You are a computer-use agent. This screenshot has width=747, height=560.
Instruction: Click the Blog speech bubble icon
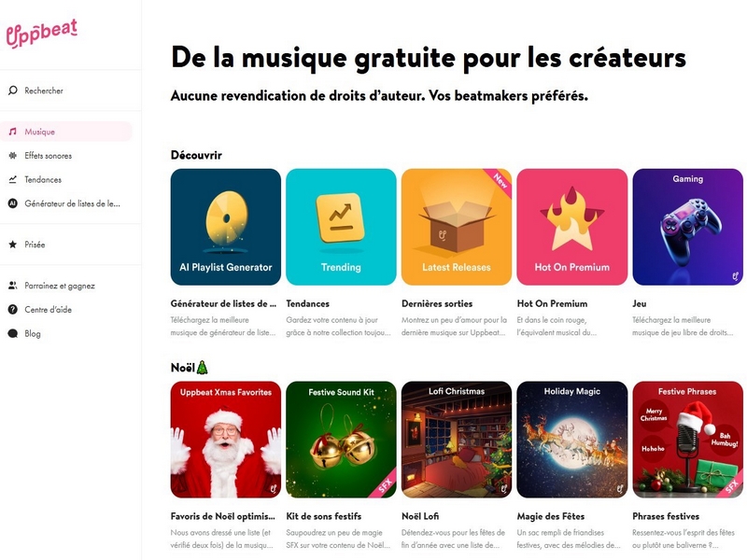tap(13, 333)
